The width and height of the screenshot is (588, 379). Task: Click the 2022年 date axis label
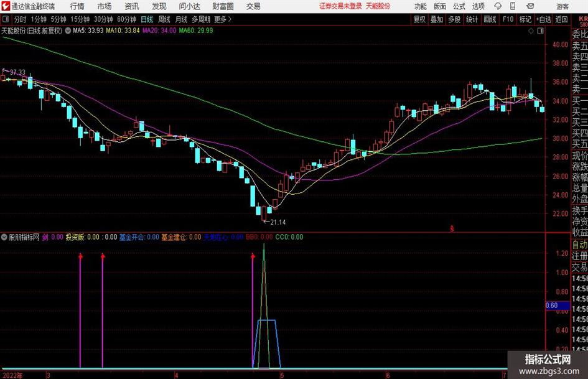(12, 375)
